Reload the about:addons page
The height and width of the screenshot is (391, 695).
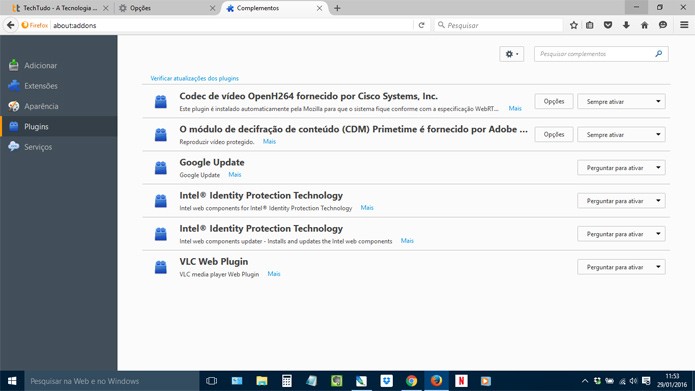coord(422,25)
